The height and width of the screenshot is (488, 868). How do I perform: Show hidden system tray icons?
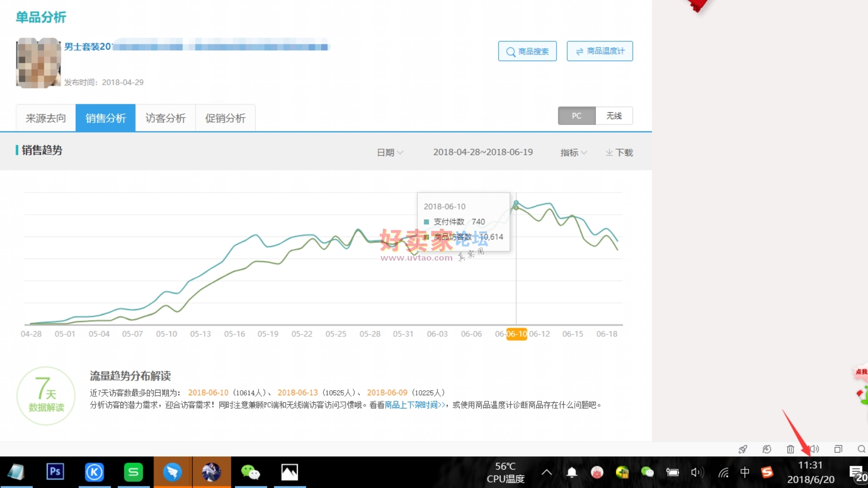[x=547, y=472]
